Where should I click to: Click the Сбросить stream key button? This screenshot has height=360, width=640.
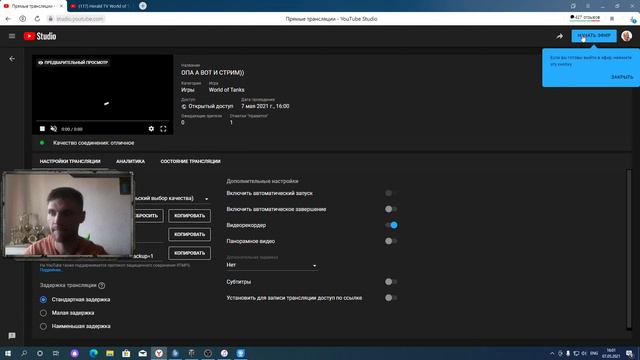click(148, 216)
